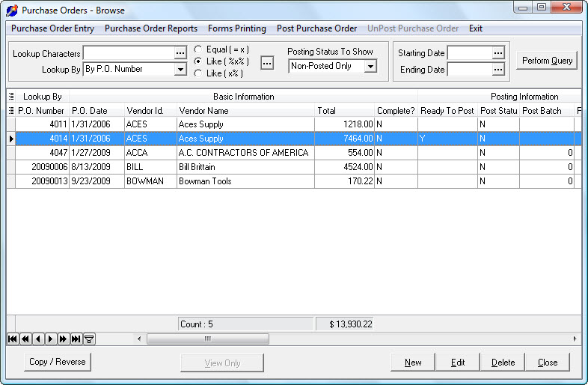Image resolution: width=588 pixels, height=385 pixels.
Task: Click the Count : 5 footer cell
Action: coord(245,324)
